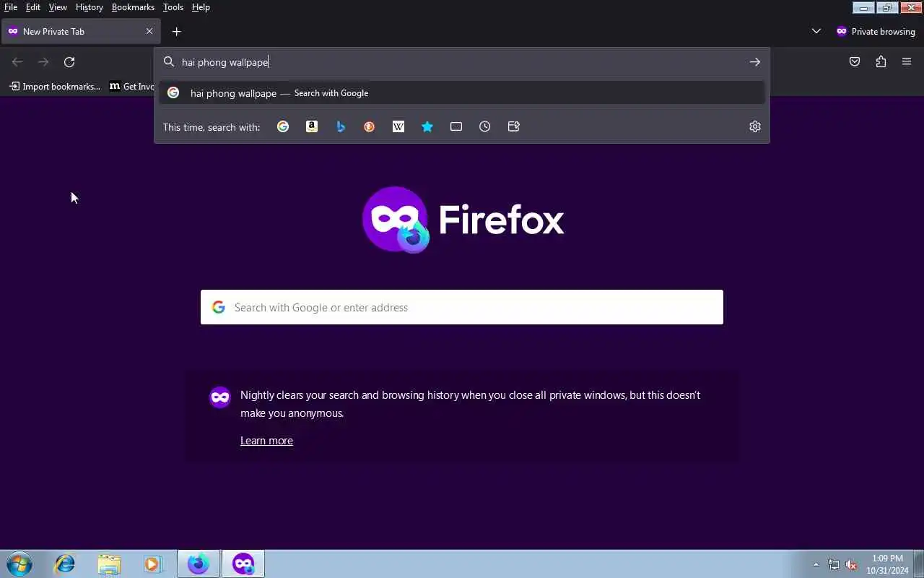Open the Tools menu
Image resolution: width=924 pixels, height=578 pixels.
173,7
